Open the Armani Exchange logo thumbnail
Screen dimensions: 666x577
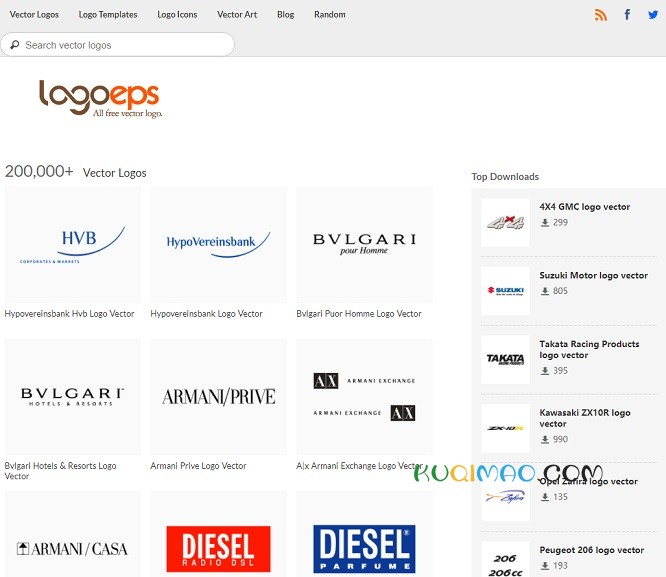click(x=364, y=397)
